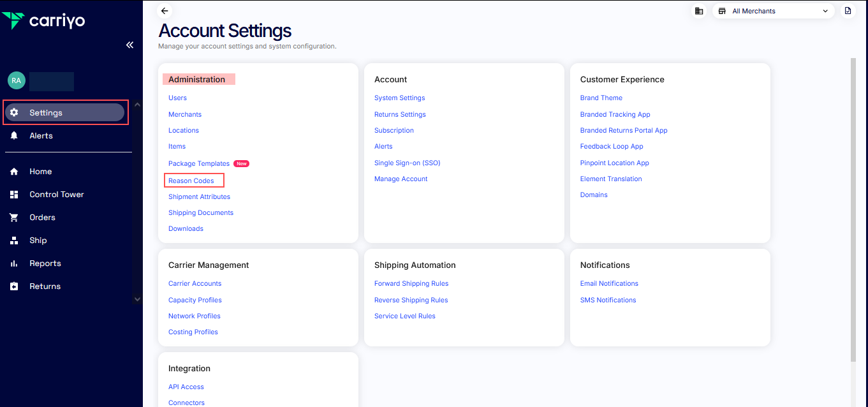Viewport: 868px width, 407px height.
Task: Click the Alerts bell icon in sidebar
Action: tap(14, 136)
